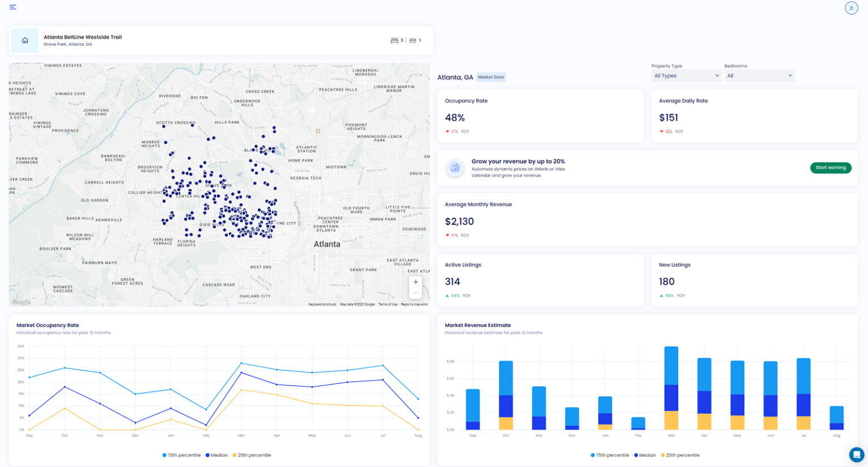
Task: Expand the Property Type dropdown
Action: (686, 76)
